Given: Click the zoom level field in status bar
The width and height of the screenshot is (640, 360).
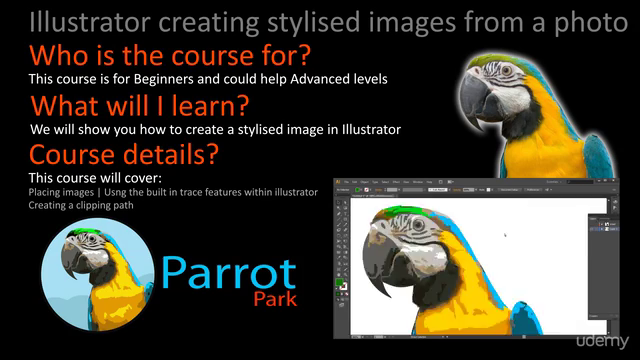Looking at the screenshot, I should 356,337.
